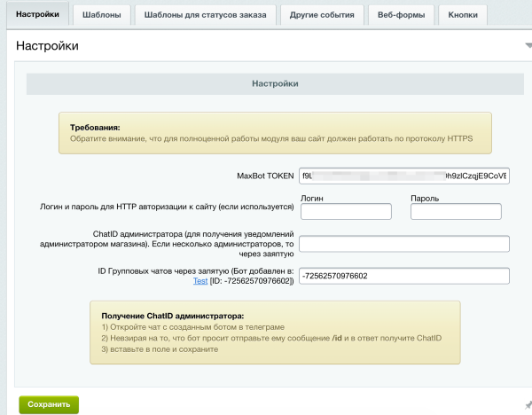
Task: Expand the tabs arrow at the top right
Action: 528,44
